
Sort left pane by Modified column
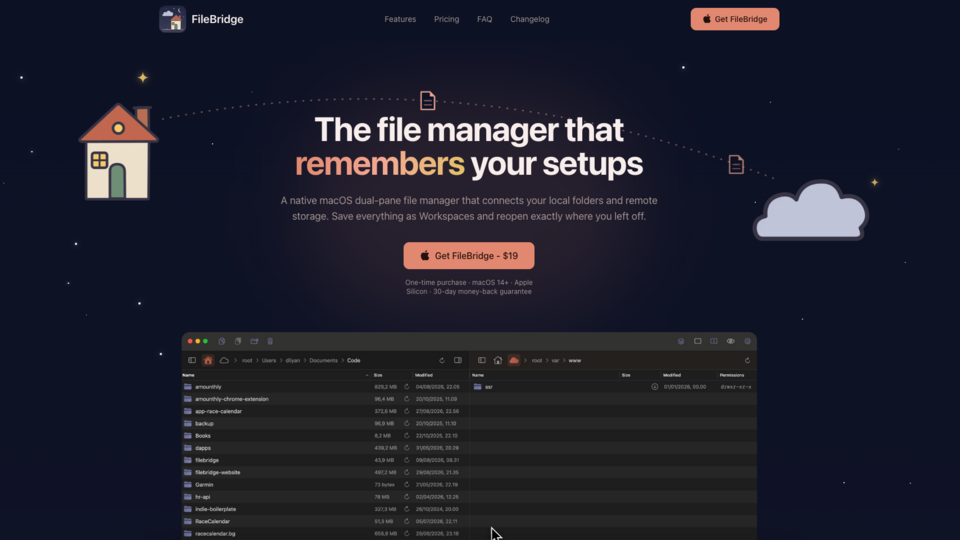click(424, 375)
